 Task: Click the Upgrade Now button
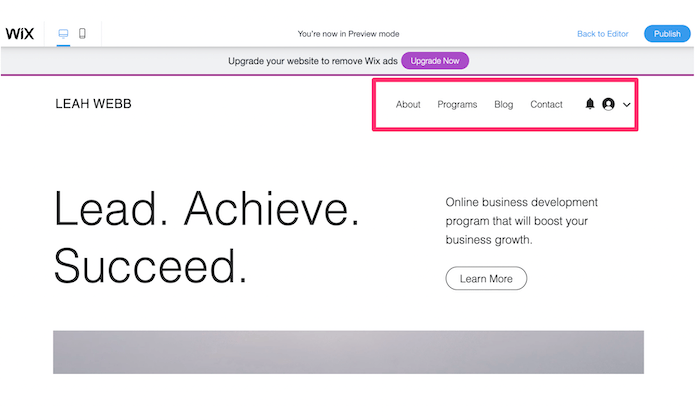tap(435, 61)
